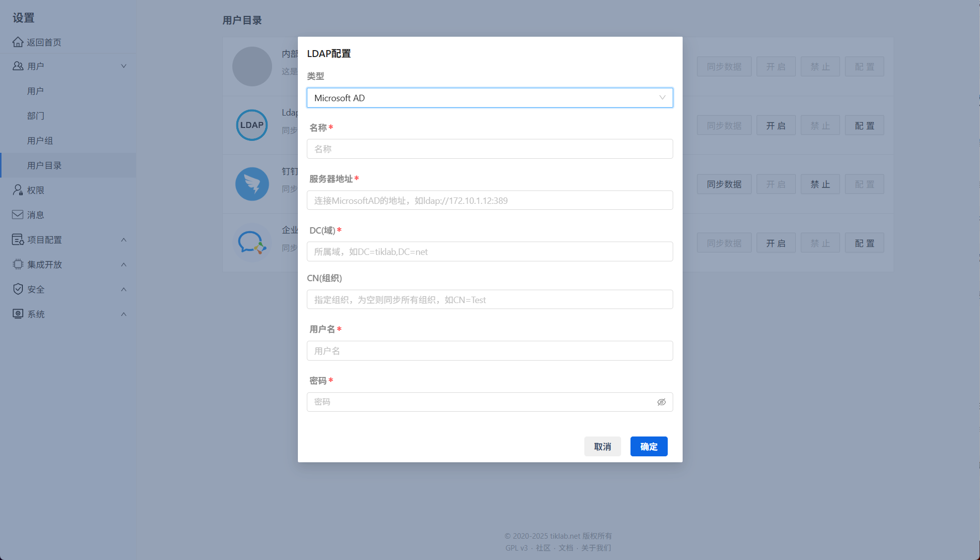Select the 项目配置 project config icon
980x560 pixels.
[x=17, y=240]
